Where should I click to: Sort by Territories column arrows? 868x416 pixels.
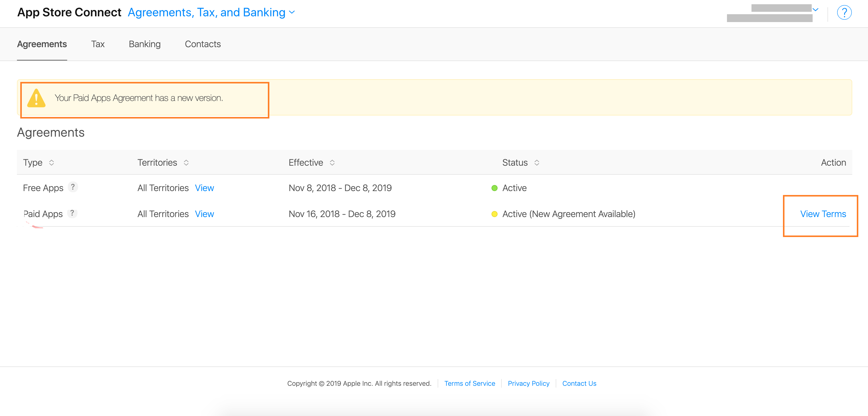pyautogui.click(x=186, y=163)
